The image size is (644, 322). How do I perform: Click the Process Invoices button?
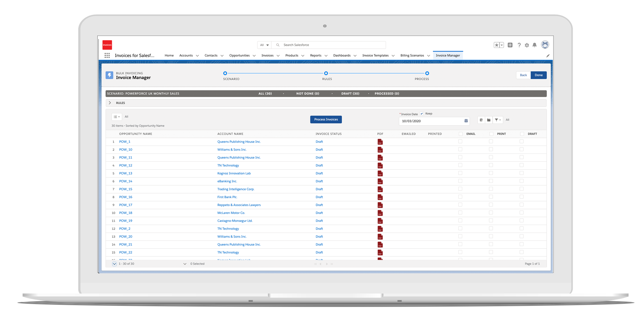[x=326, y=119]
